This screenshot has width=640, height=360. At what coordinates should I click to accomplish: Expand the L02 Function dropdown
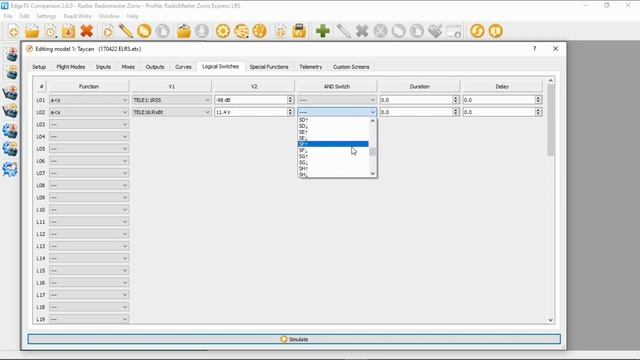point(89,112)
